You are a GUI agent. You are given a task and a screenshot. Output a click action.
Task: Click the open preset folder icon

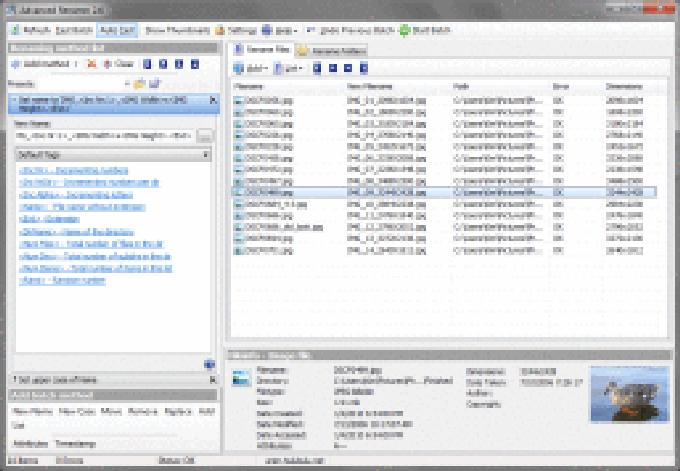(140, 83)
